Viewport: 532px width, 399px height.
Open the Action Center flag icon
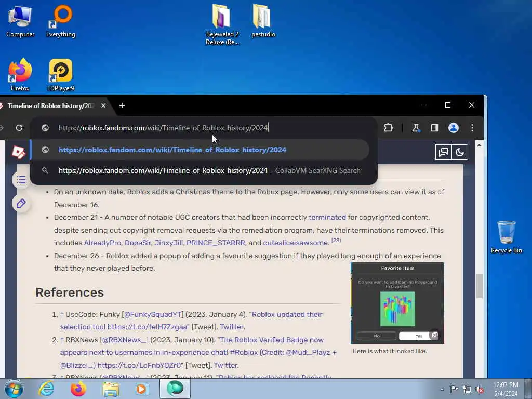click(x=454, y=389)
